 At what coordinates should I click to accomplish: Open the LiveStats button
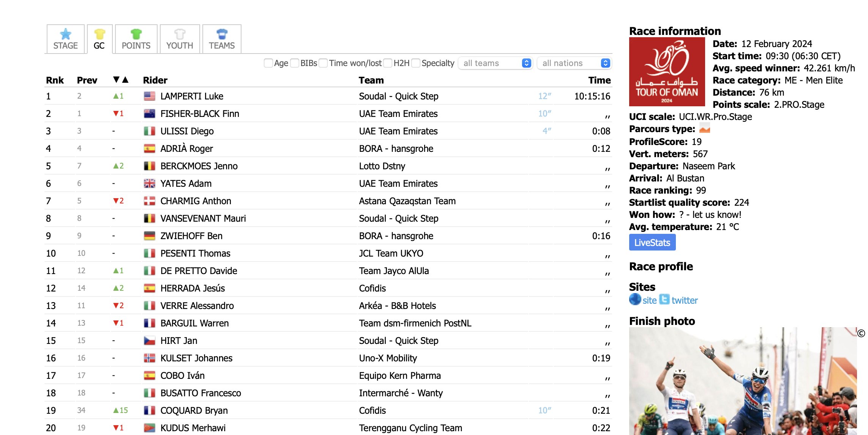(652, 242)
